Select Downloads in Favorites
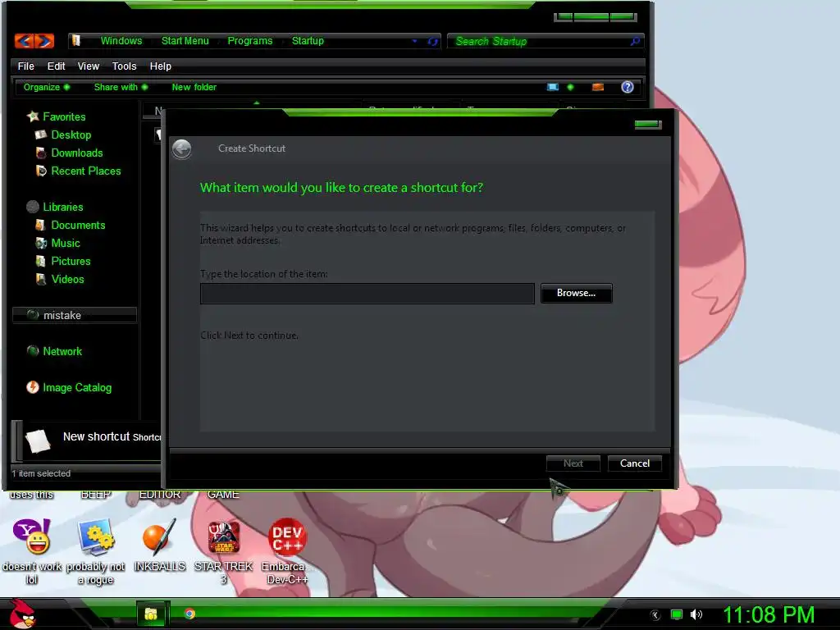The image size is (840, 630). click(77, 153)
